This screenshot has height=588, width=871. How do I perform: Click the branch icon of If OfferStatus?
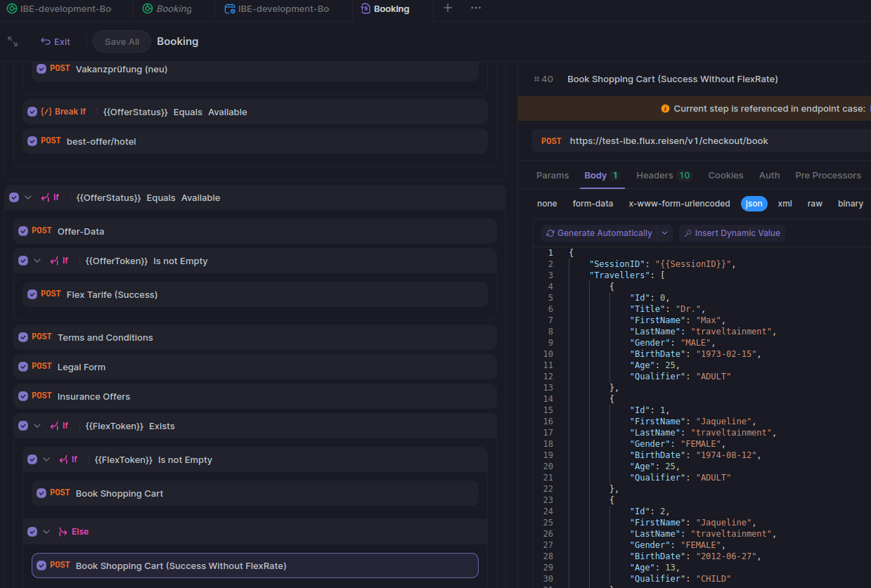coord(45,197)
